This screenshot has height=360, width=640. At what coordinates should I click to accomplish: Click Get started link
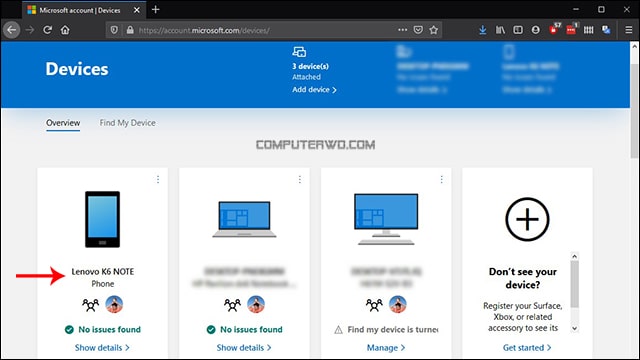527,348
